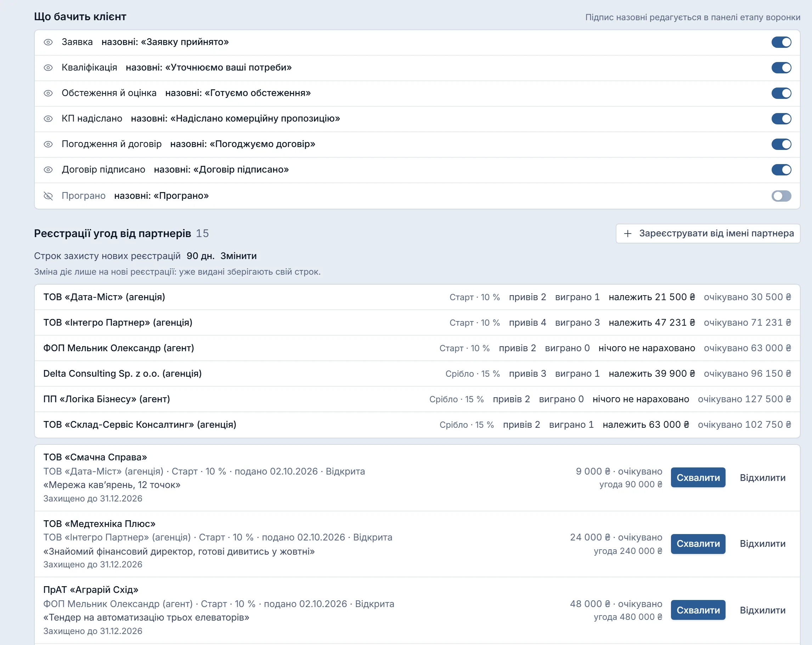Disable the Обстеження й оцінка switch
812x645 pixels.
tap(781, 93)
